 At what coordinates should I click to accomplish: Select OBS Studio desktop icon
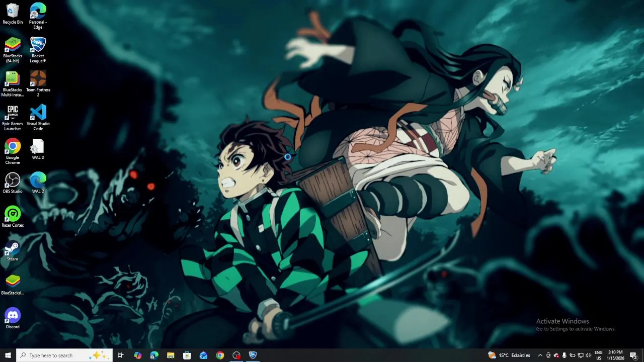13,184
